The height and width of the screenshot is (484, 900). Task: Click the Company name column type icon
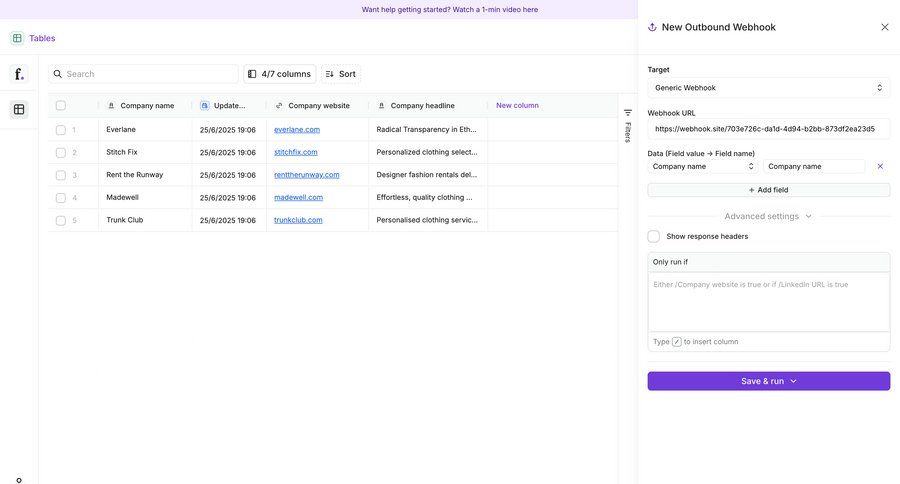(111, 106)
